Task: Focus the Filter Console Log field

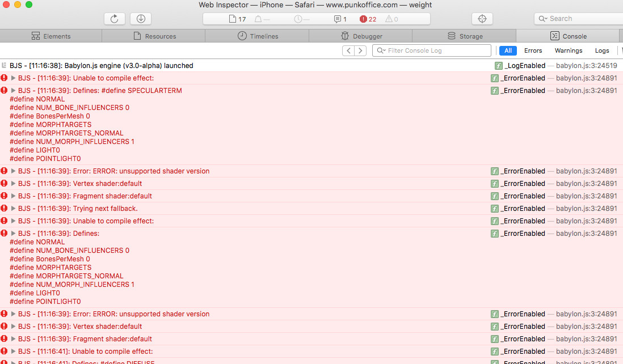Action: pyautogui.click(x=431, y=50)
